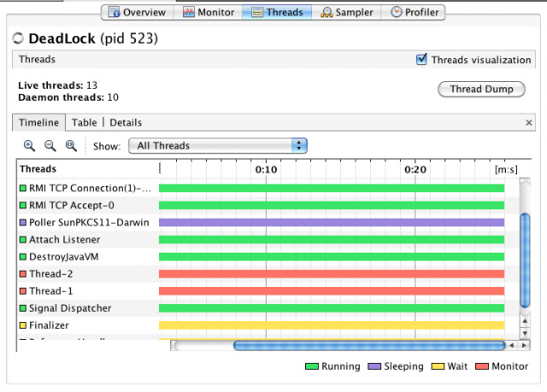Click the green state icon beside Attach Listener
547x392 pixels.
pos(23,240)
